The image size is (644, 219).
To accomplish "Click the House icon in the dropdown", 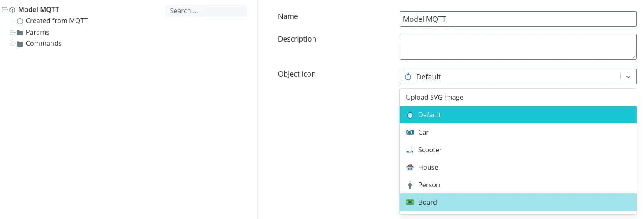I will [x=410, y=167].
